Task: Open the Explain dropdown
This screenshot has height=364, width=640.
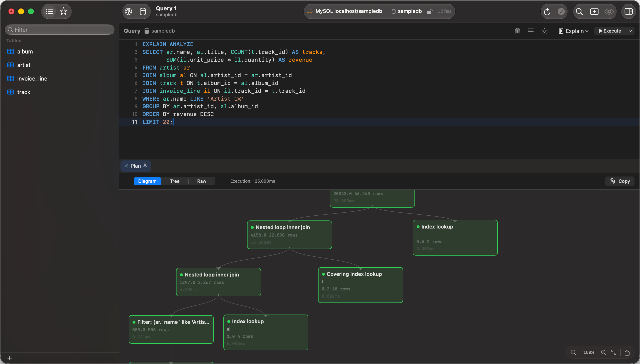Action: coord(573,31)
